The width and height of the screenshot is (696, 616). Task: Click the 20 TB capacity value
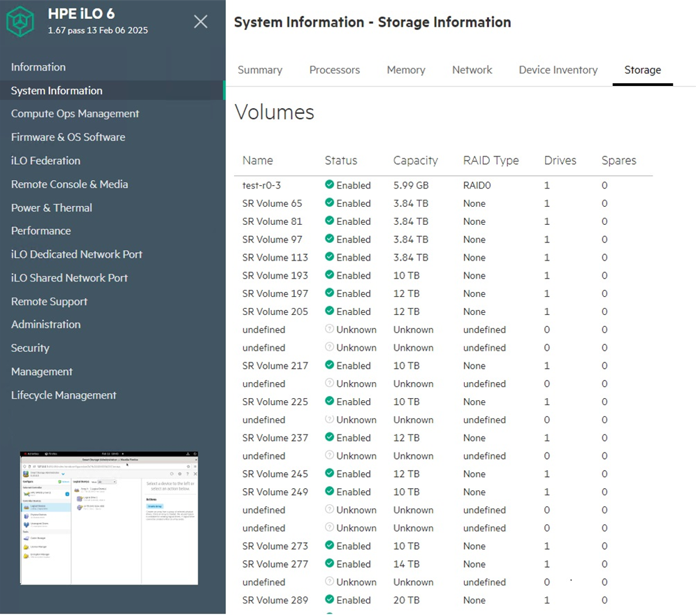tap(406, 600)
